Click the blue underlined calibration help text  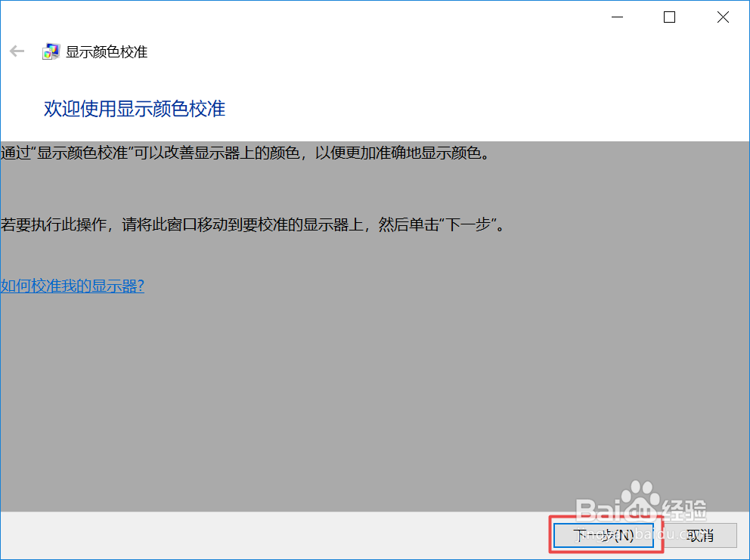click(72, 286)
